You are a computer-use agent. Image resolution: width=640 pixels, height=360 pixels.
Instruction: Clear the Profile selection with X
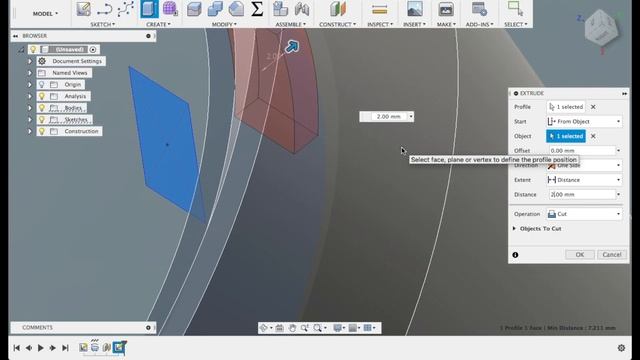[593, 107]
